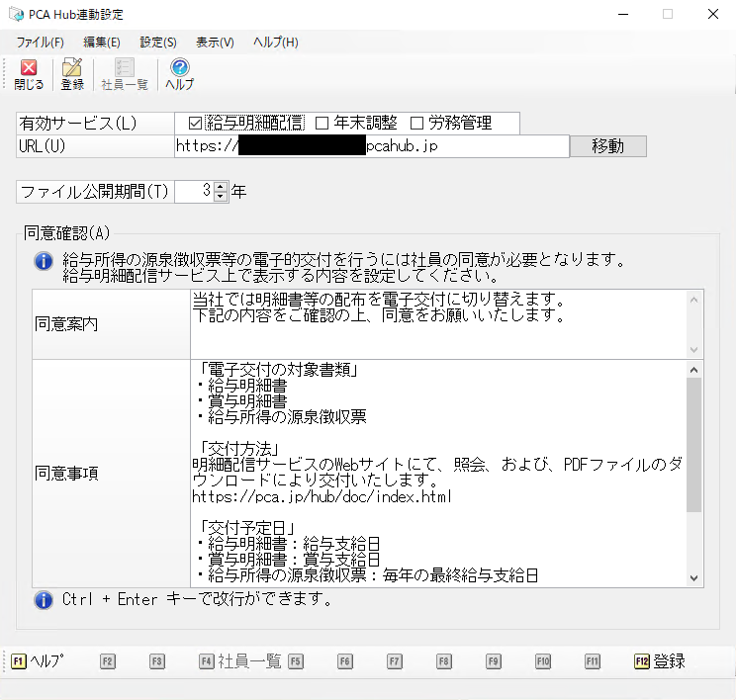Open the 編集(E) menu
Viewport: 736px width, 700px height.
101,43
